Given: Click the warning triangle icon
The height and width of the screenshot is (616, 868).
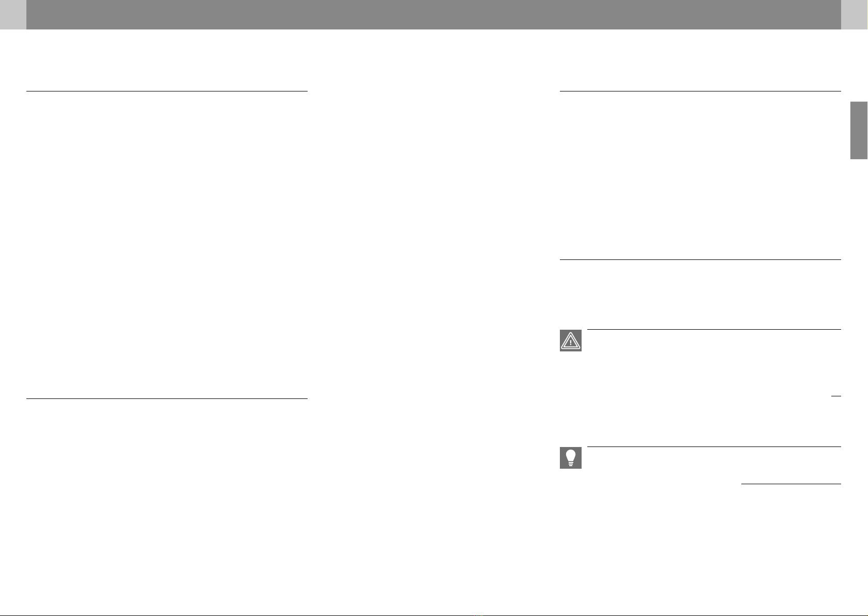Looking at the screenshot, I should point(571,341).
